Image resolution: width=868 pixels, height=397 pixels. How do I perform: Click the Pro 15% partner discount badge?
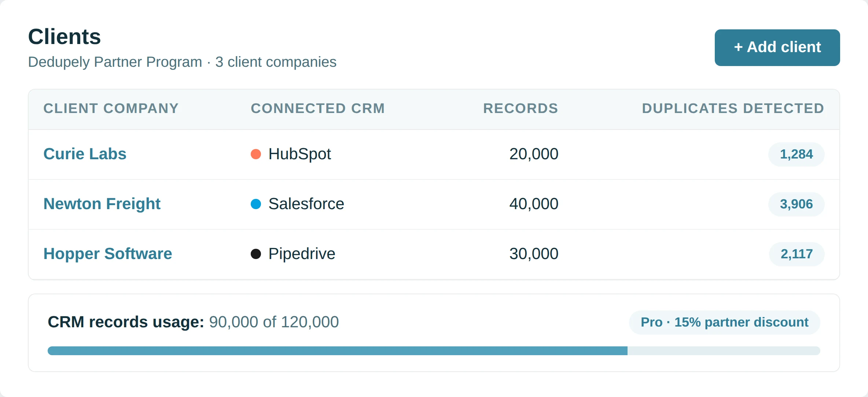click(725, 323)
